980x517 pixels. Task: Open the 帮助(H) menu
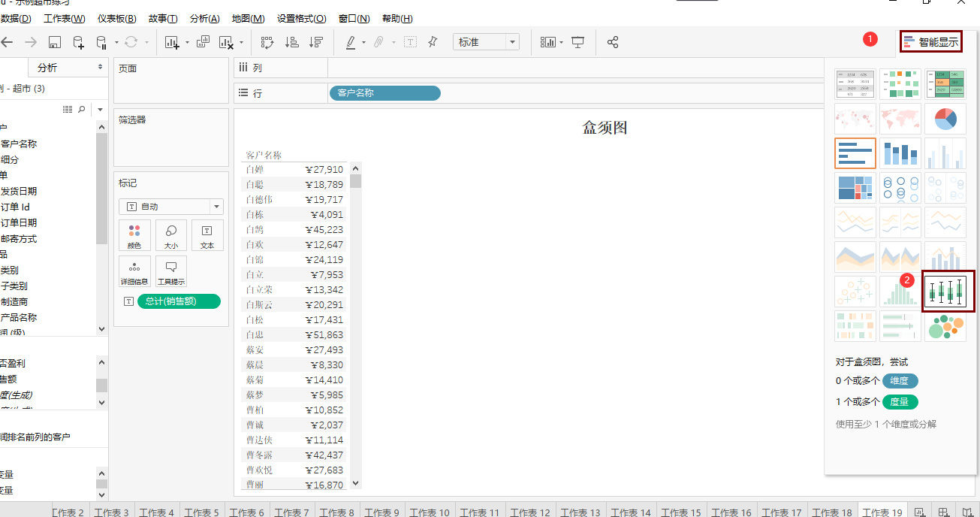tap(398, 18)
